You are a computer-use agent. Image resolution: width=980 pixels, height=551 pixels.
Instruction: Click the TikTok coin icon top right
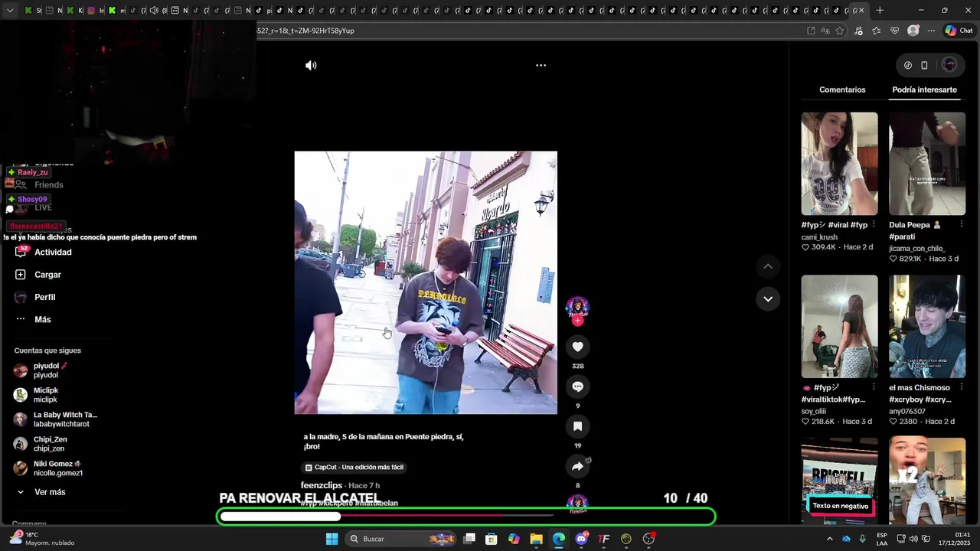907,65
